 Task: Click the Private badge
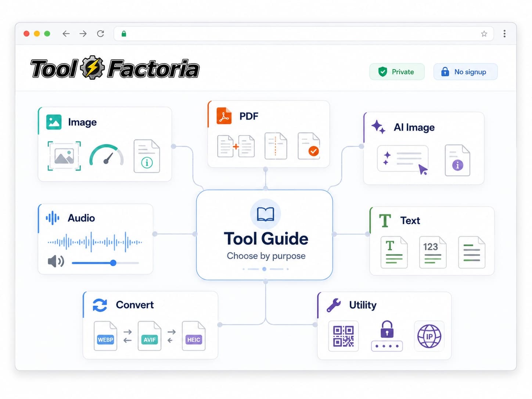click(x=397, y=72)
